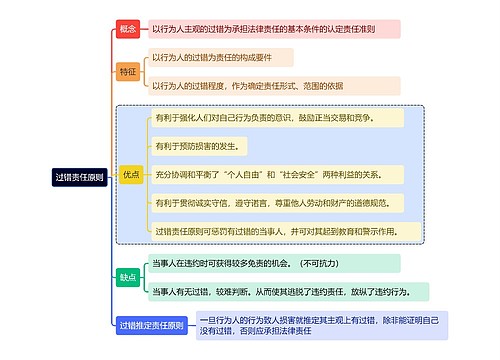
Task: Select text 当事人有无过错，较难判断
Action: coord(200,292)
